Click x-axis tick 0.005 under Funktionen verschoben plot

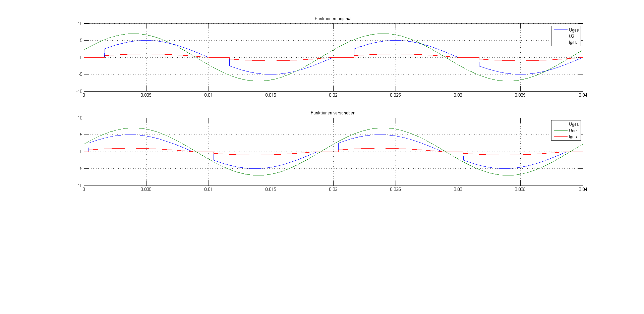click(146, 190)
